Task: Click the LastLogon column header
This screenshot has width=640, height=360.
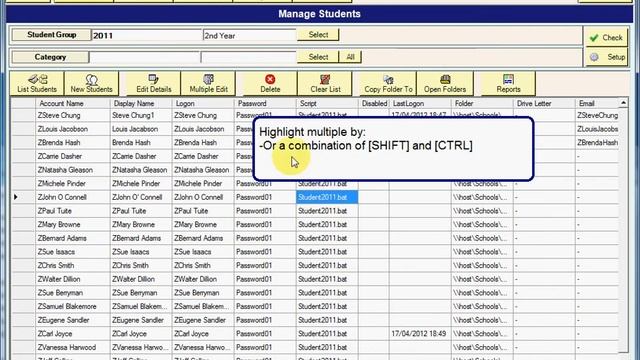Action: 420,104
